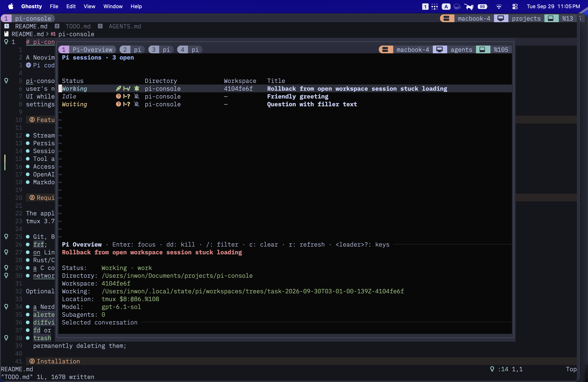Viewport: 588px width, 382px height.
Task: Click the file icon before README.md breadcrumb
Action: click(x=6, y=34)
